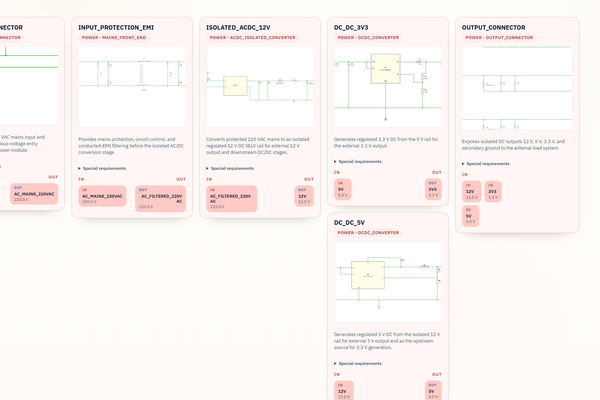Image resolution: width=600 pixels, height=400 pixels.
Task: Open the ISOLATED_ACDC_12V schematic thumbnail
Action: tap(260, 87)
